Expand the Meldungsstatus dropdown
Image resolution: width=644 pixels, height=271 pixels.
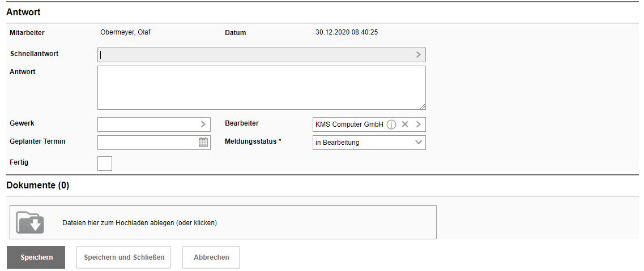click(419, 143)
